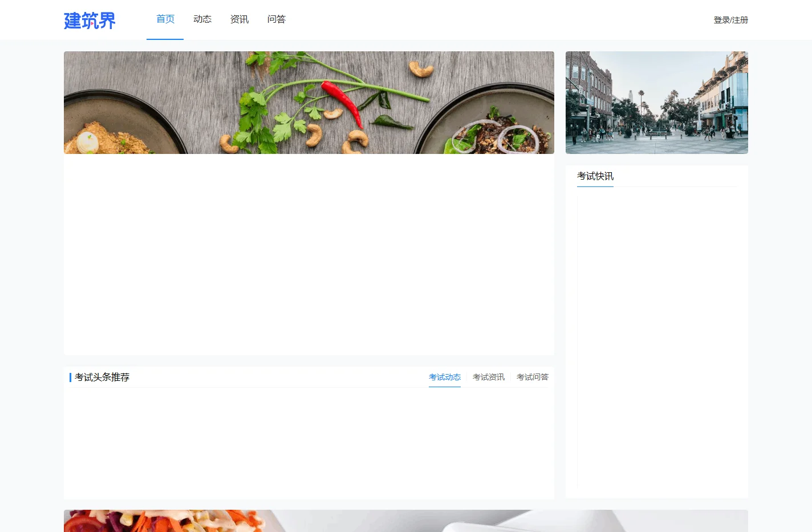Switch to the 考试资讯 tab
This screenshot has height=532, width=812.
pos(489,377)
